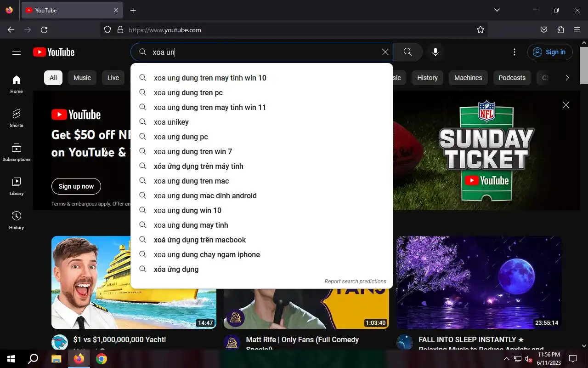Image resolution: width=588 pixels, height=368 pixels.
Task: Choose suggestion 'xoa ung dung tren may tinh win 10'
Action: pos(262,78)
